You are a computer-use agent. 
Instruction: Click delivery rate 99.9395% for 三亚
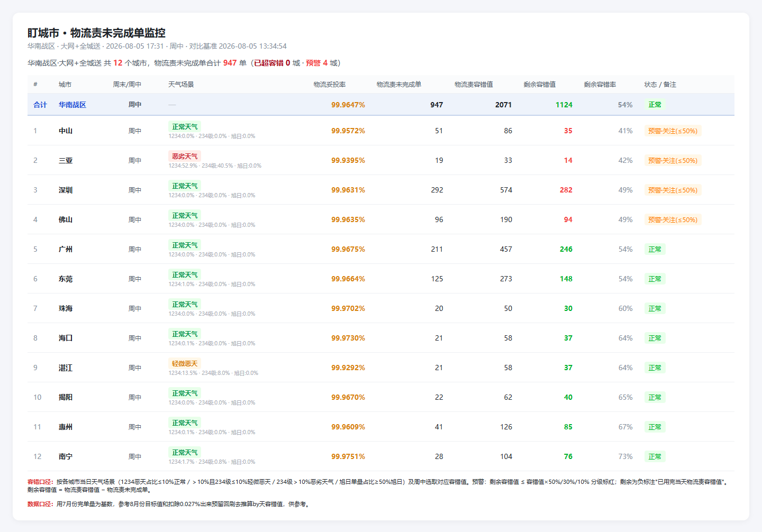click(x=348, y=160)
